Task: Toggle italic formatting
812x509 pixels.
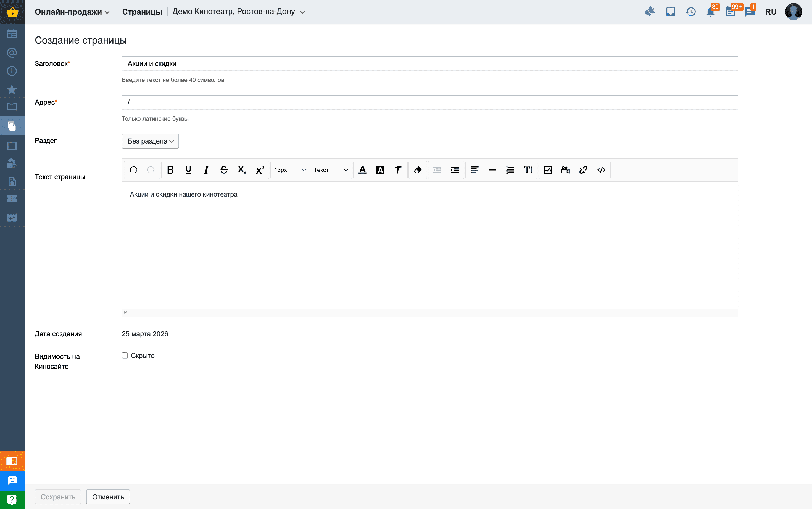Action: [x=206, y=170]
